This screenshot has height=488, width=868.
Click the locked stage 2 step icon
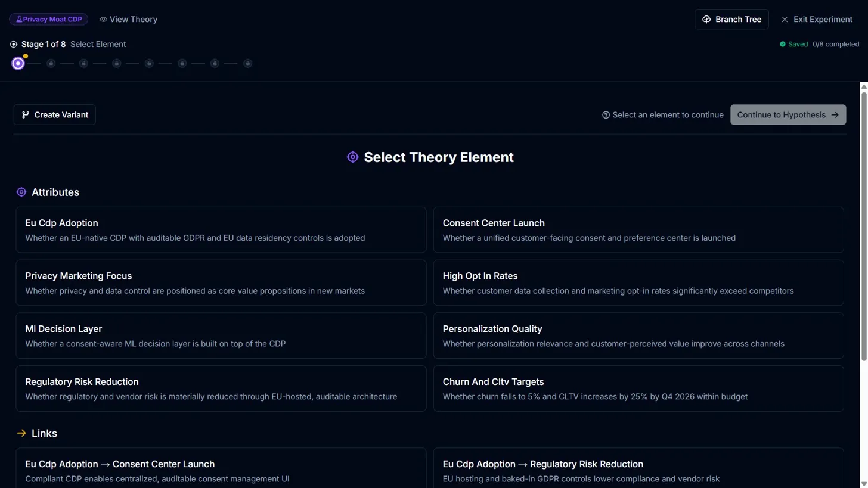[51, 63]
